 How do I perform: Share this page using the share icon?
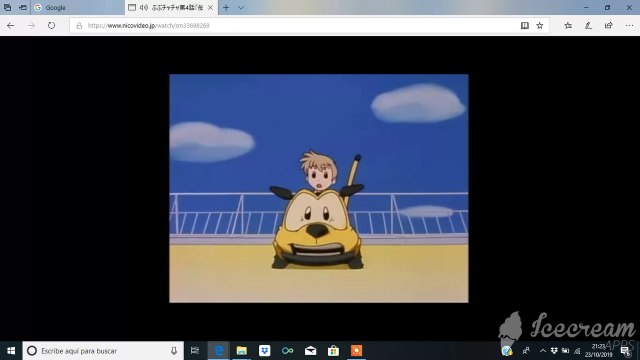point(609,25)
